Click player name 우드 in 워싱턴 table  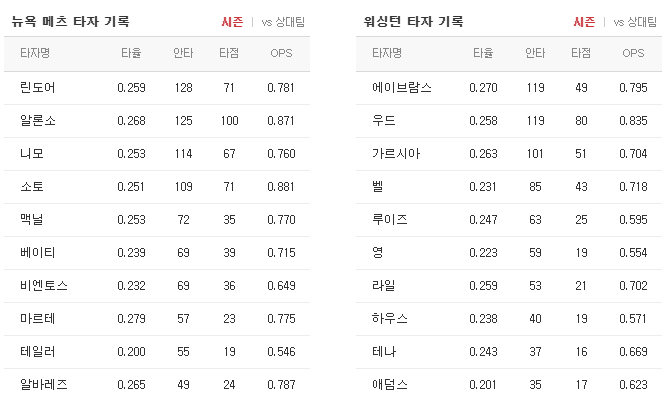point(383,121)
